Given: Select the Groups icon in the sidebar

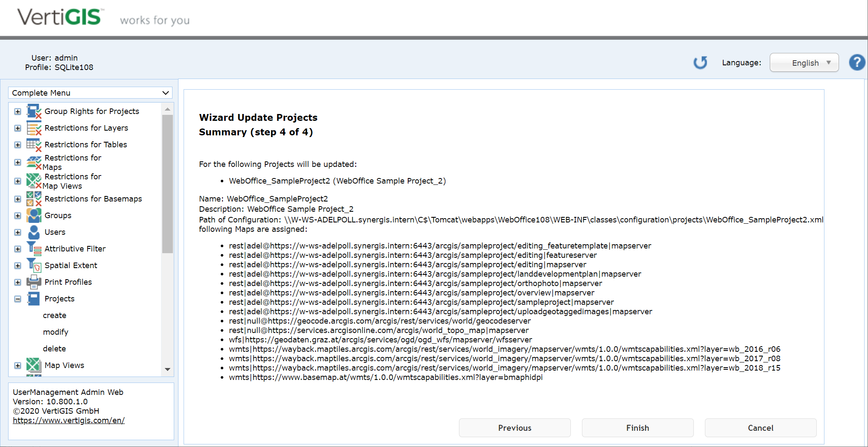Looking at the screenshot, I should point(34,215).
